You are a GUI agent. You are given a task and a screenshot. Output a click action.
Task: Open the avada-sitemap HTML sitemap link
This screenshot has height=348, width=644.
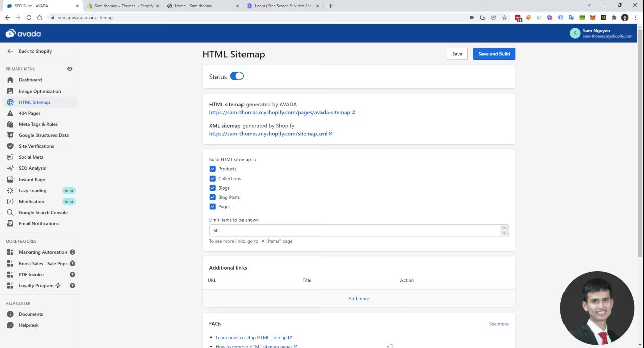click(280, 113)
